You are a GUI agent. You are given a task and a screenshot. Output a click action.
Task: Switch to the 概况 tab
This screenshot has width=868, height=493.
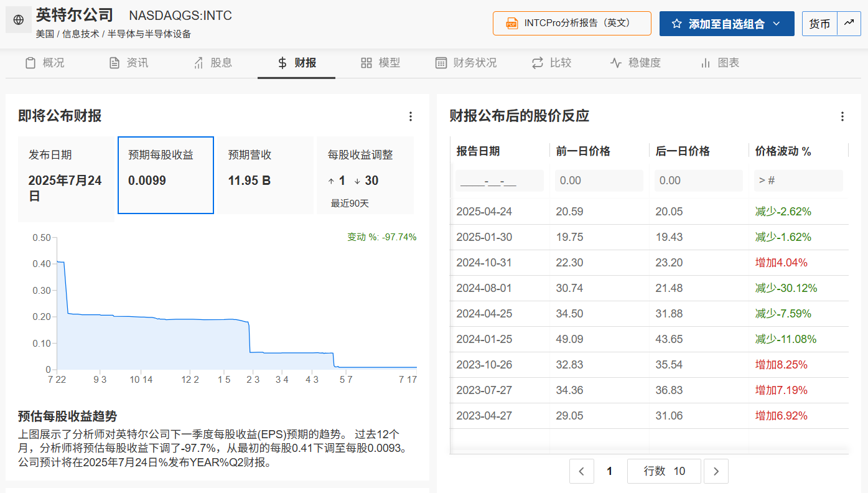click(44, 63)
